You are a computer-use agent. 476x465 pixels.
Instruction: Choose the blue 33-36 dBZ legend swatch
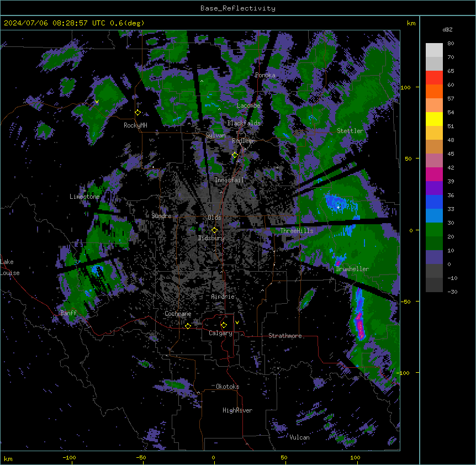coord(434,202)
